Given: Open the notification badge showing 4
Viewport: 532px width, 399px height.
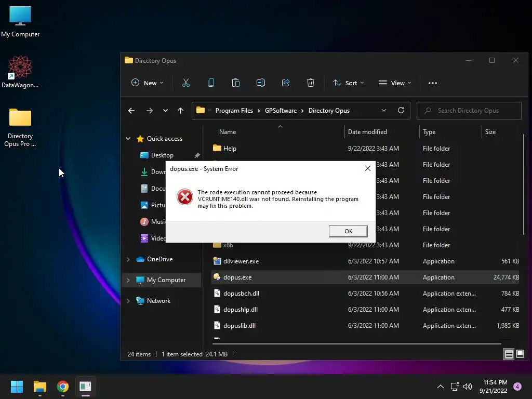Looking at the screenshot, I should (x=517, y=386).
